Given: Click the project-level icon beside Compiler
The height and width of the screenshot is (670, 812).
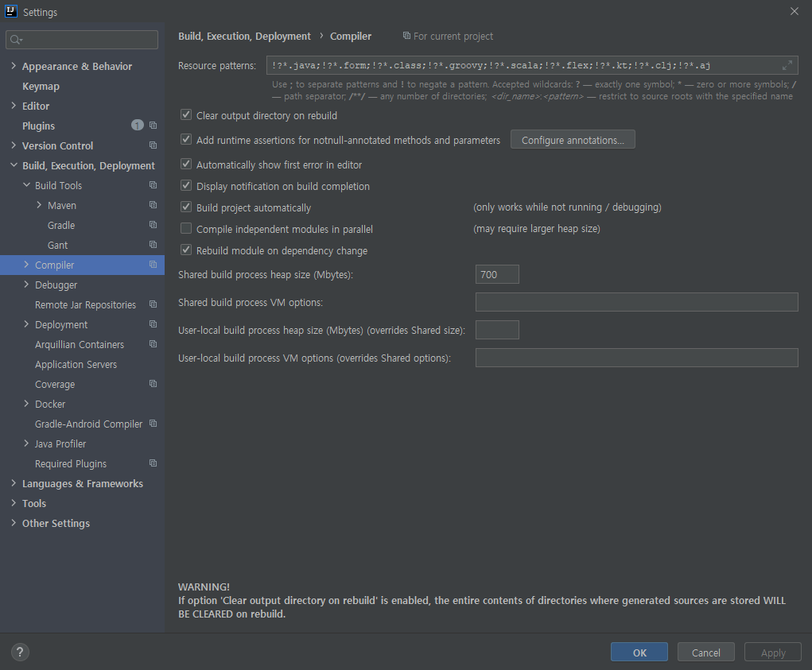Looking at the screenshot, I should [x=153, y=265].
